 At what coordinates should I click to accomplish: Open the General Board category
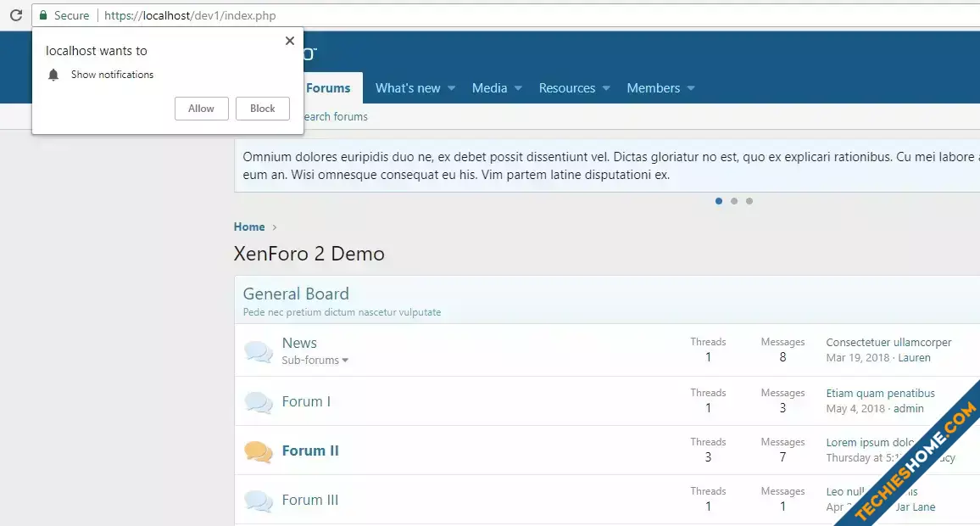[296, 294]
